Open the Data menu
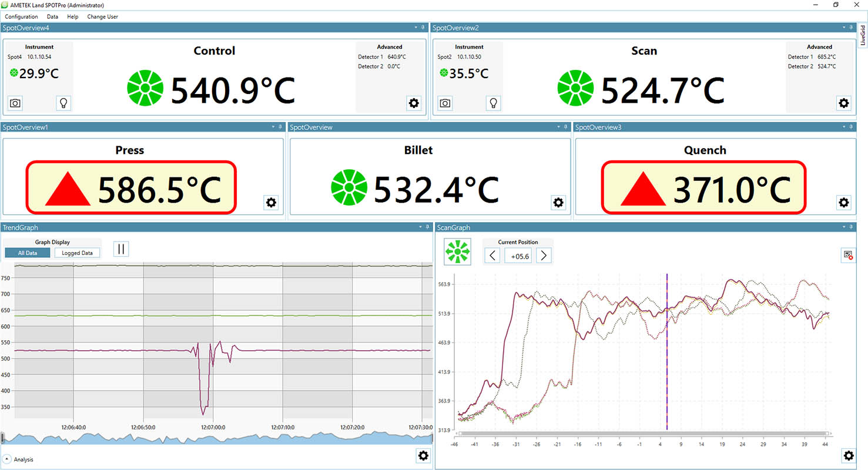This screenshot has width=868, height=470. (52, 16)
